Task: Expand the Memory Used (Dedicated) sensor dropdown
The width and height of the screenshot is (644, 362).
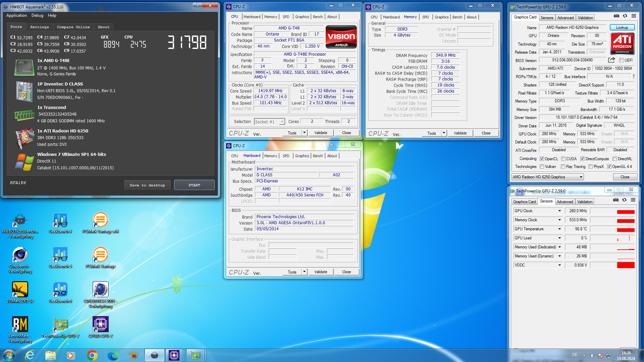Action: coord(559,247)
